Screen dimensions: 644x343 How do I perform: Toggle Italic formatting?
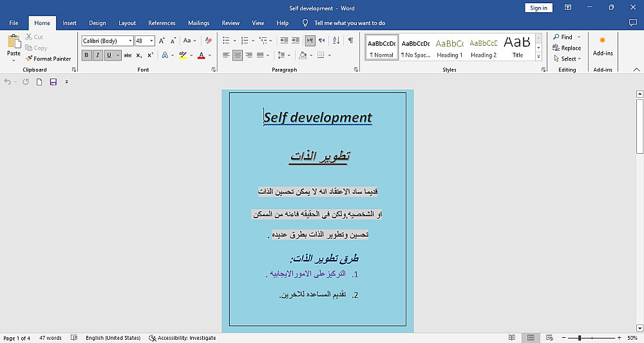(97, 55)
